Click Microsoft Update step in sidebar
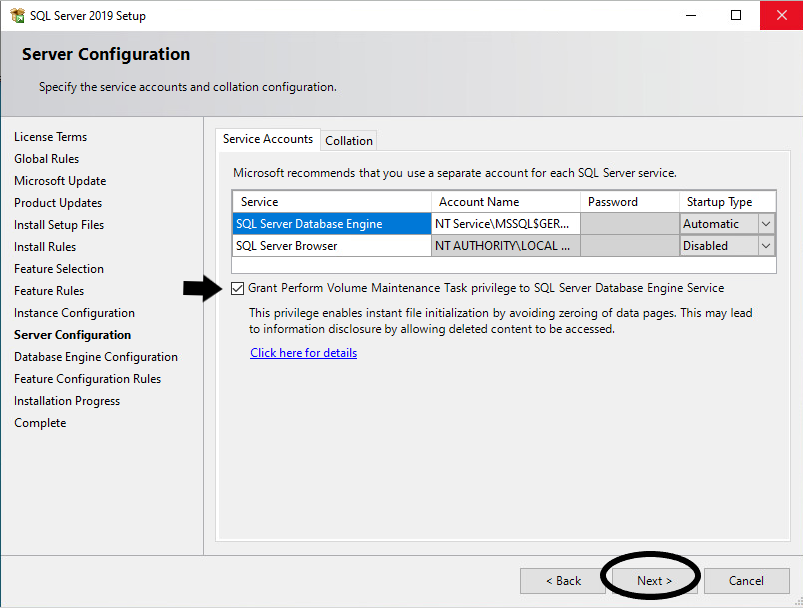The width and height of the screenshot is (803, 608). click(60, 181)
